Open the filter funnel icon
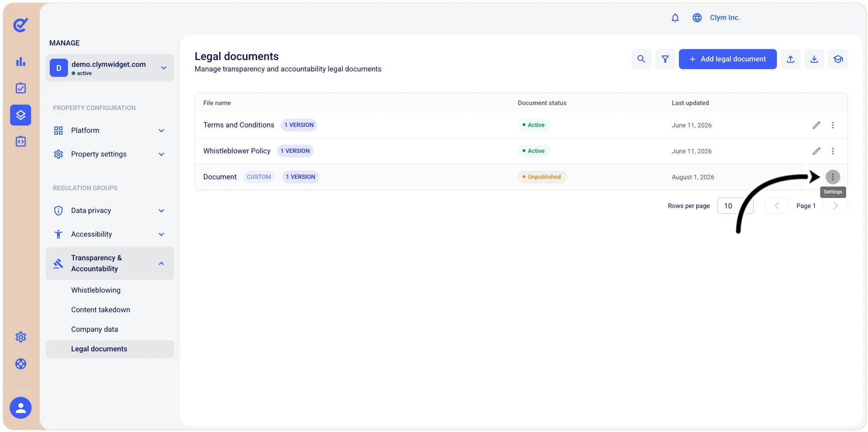The height and width of the screenshot is (432, 868). pos(665,59)
